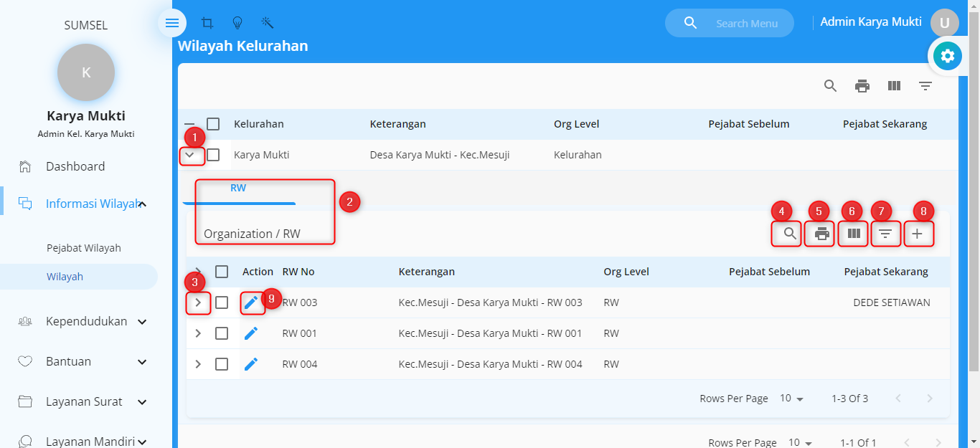Image resolution: width=980 pixels, height=448 pixels.
Task: Click the RW table search icon
Action: tap(790, 234)
